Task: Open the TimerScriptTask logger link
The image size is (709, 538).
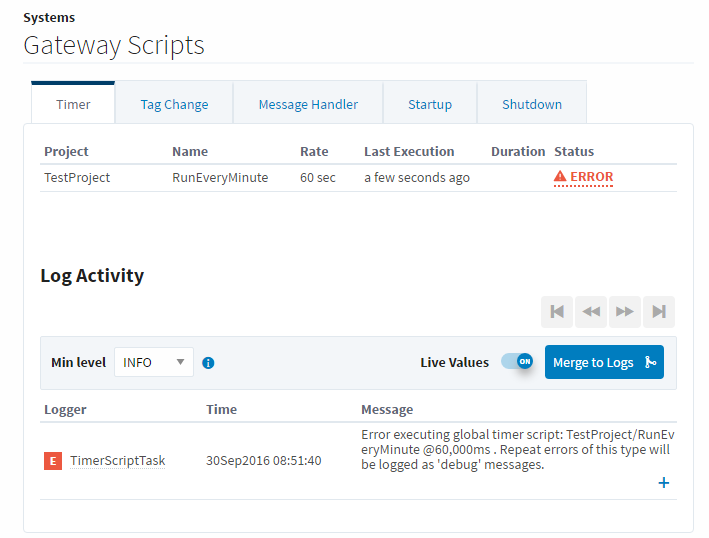Action: tap(117, 461)
